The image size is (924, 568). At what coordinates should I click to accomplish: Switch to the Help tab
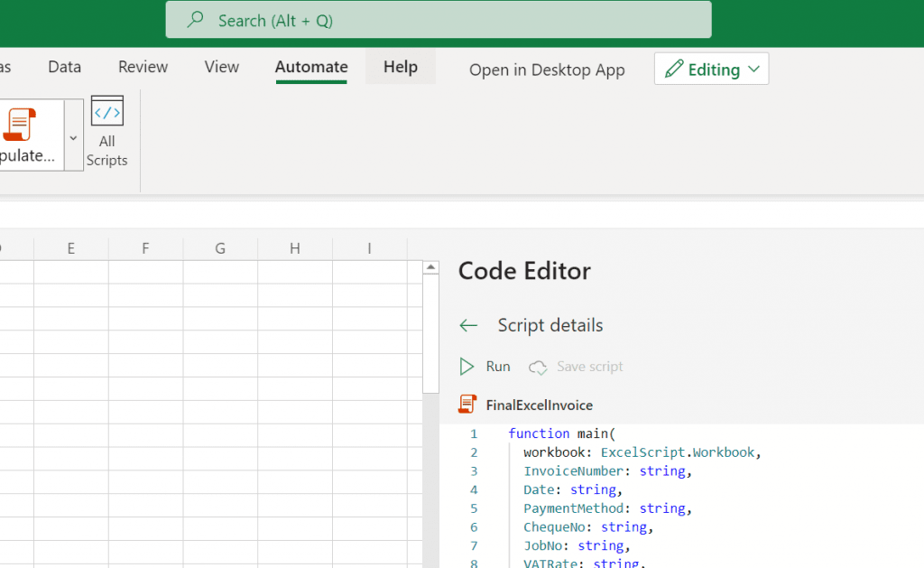pos(400,67)
